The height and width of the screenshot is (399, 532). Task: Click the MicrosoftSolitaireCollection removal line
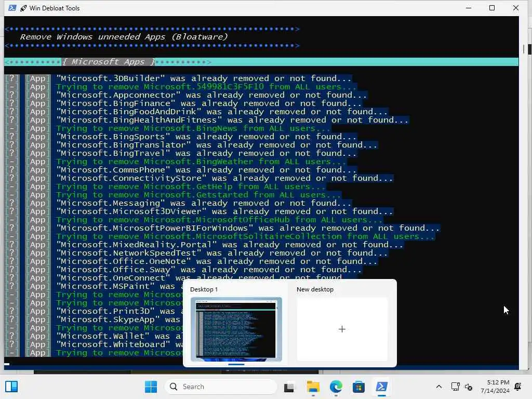(245, 236)
